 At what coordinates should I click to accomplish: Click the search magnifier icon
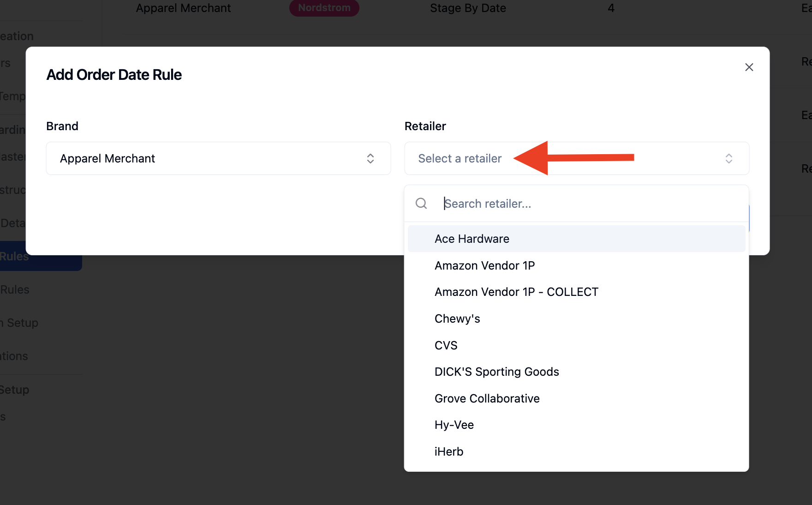(421, 204)
